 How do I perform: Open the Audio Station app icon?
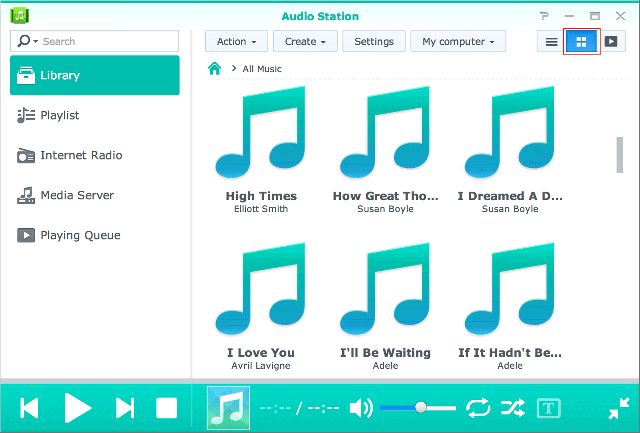[x=20, y=16]
